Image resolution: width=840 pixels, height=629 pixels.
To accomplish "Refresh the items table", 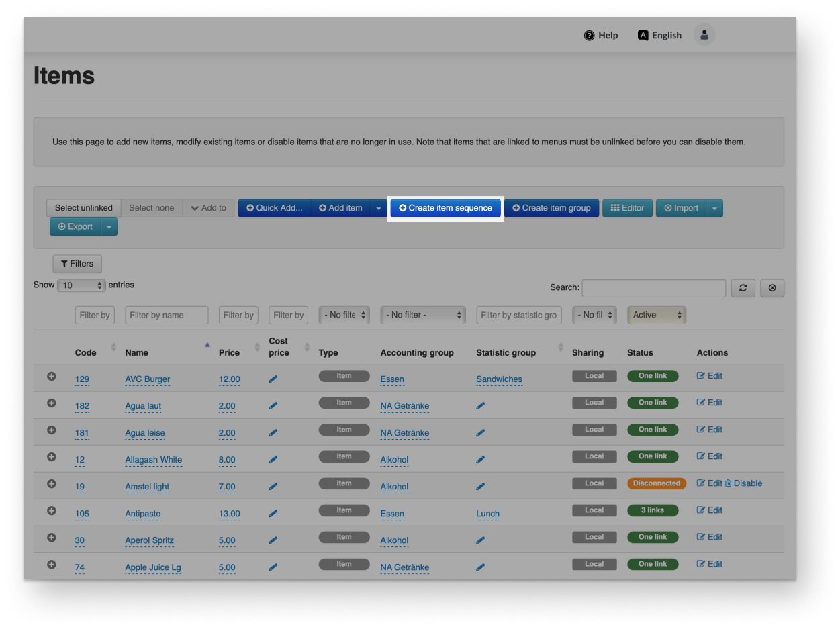I will [x=743, y=288].
